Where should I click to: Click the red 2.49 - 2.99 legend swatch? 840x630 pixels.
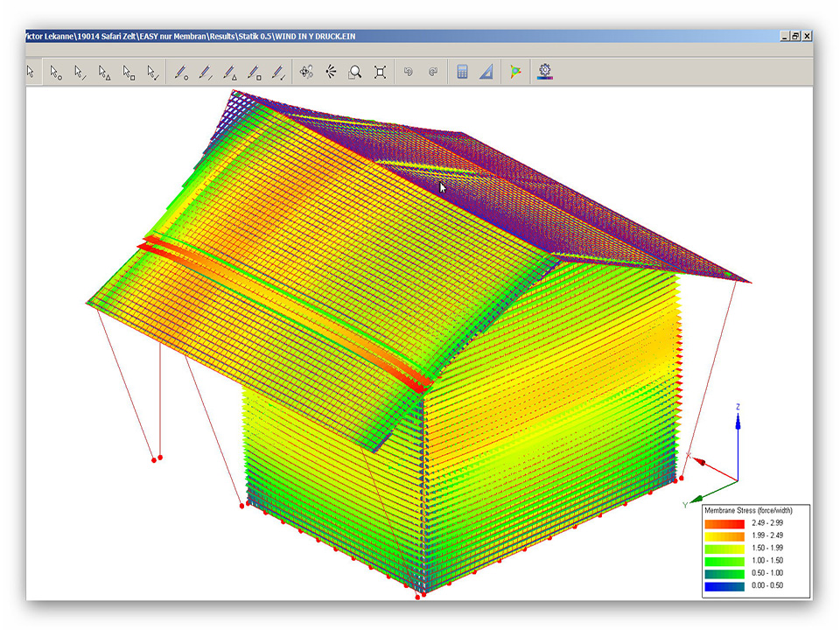724,522
